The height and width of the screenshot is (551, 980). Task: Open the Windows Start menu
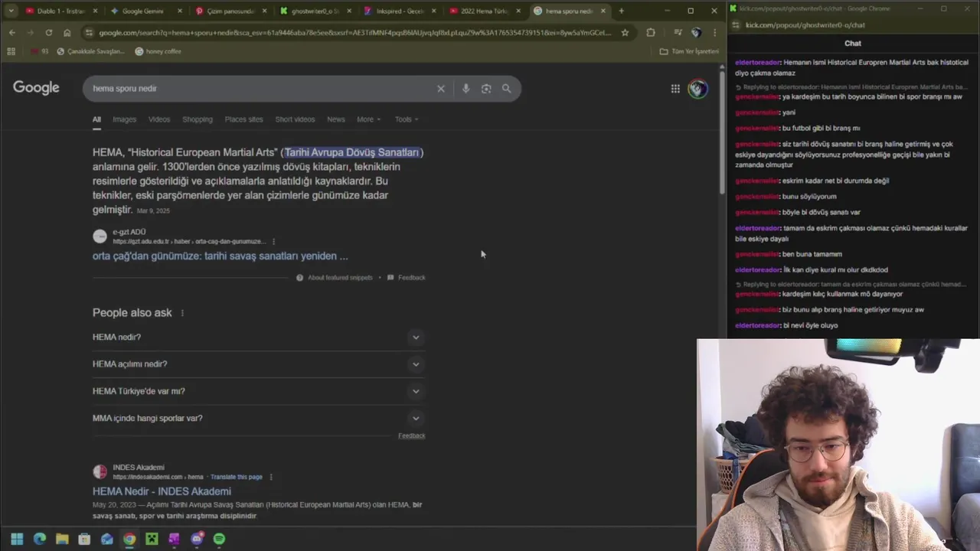pyautogui.click(x=17, y=539)
